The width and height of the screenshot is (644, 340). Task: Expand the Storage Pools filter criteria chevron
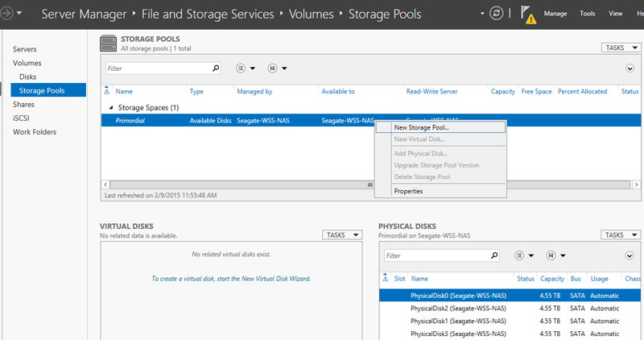tap(630, 69)
